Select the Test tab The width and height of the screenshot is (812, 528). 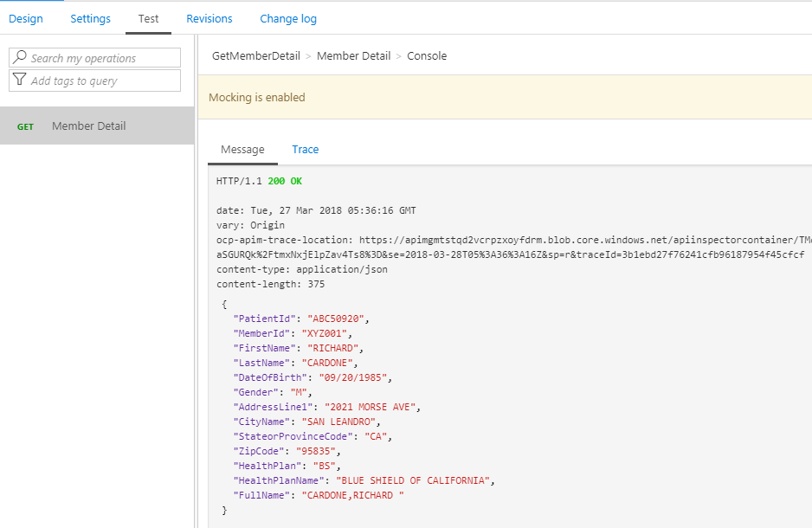click(148, 19)
